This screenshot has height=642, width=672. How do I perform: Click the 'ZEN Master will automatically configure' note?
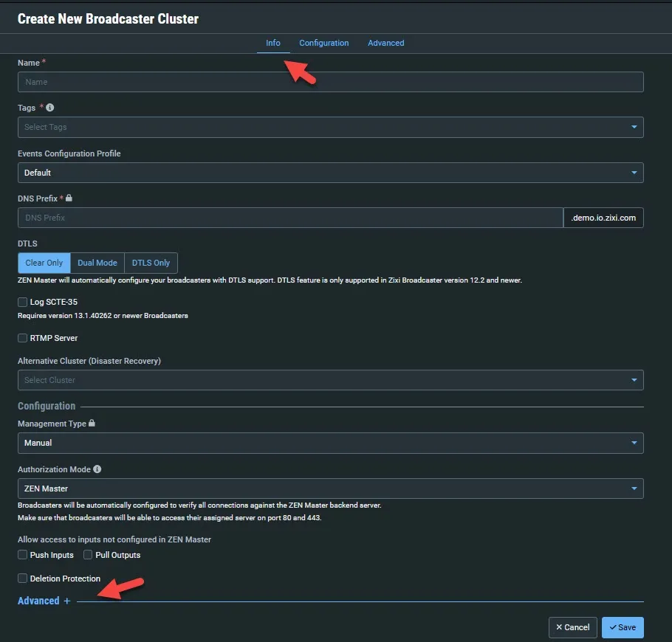(270, 280)
